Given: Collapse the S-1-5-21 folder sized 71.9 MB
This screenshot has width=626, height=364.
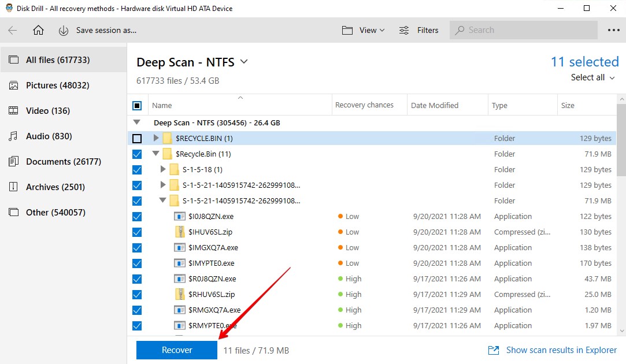Looking at the screenshot, I should [x=162, y=200].
